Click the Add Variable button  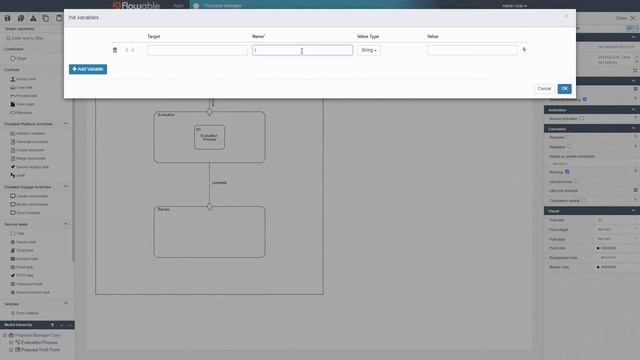[x=88, y=69]
